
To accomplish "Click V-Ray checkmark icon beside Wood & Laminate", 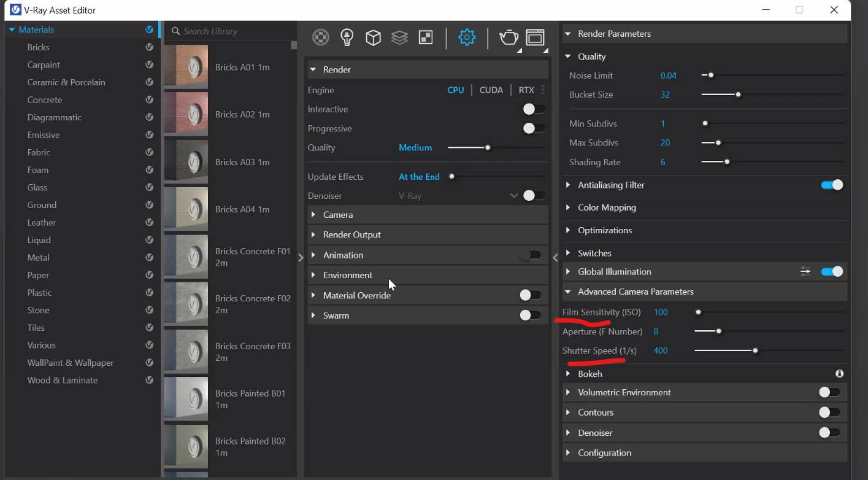I will coord(149,380).
